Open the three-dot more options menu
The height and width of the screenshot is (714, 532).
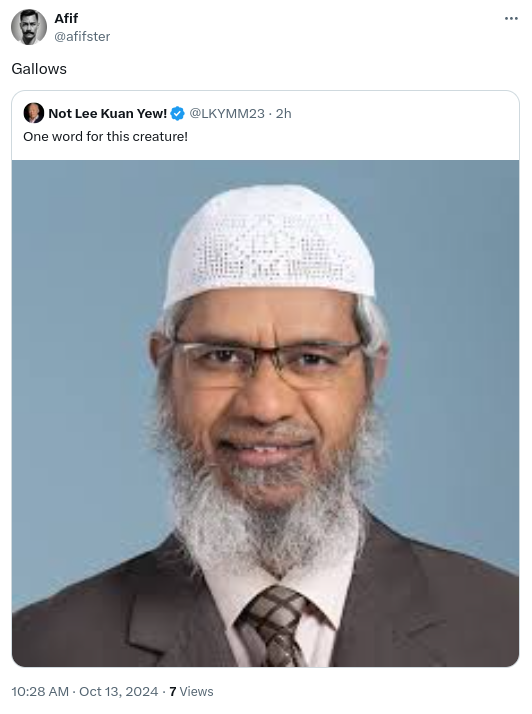[511, 19]
